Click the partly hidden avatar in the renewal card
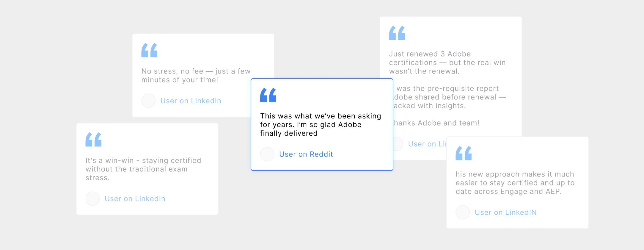This screenshot has width=644, height=250. pos(398,144)
